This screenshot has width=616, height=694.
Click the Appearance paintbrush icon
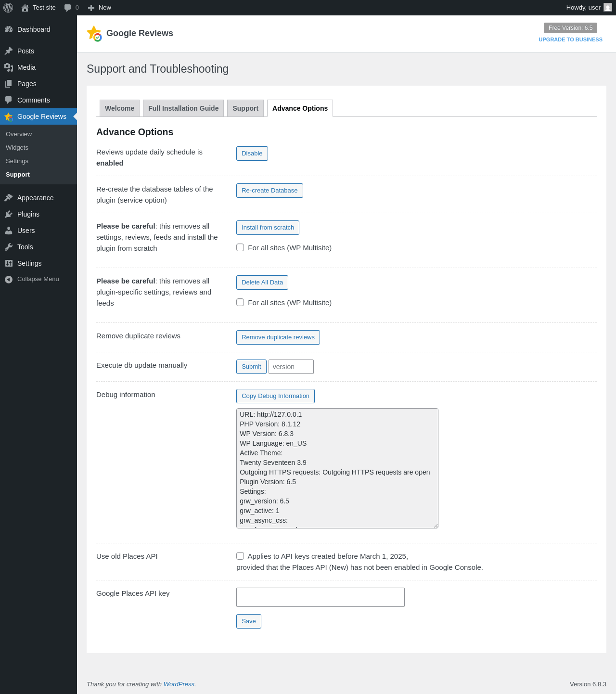tap(9, 198)
